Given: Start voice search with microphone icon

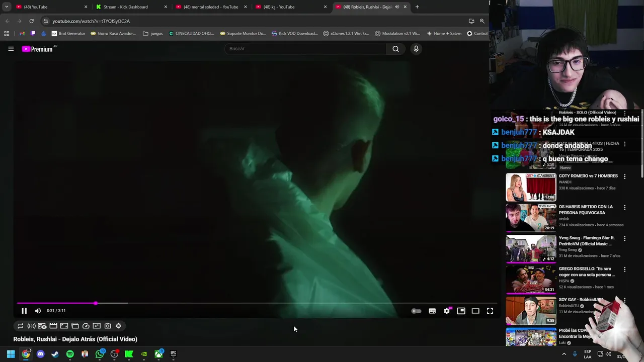Looking at the screenshot, I should [416, 49].
